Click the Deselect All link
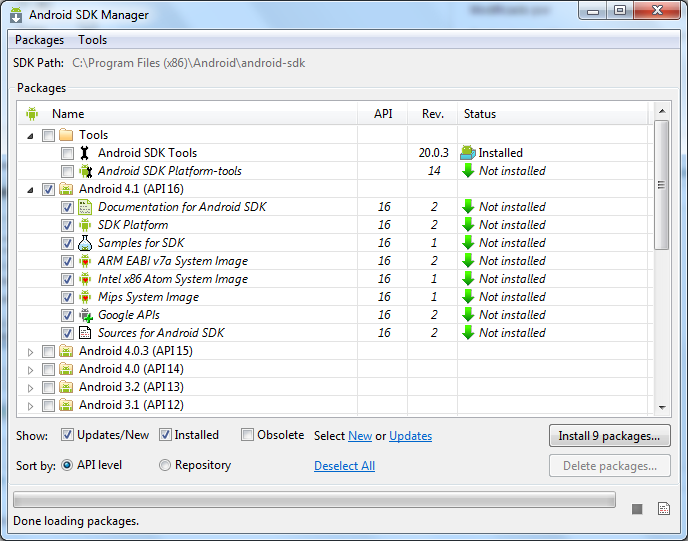The height and width of the screenshot is (541, 688). pos(344,466)
